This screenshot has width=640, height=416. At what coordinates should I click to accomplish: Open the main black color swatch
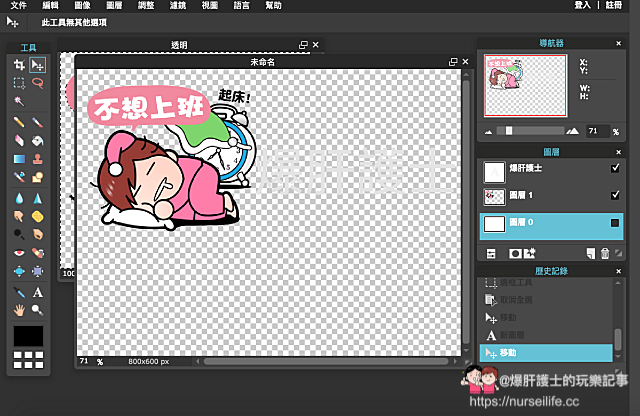(x=28, y=336)
